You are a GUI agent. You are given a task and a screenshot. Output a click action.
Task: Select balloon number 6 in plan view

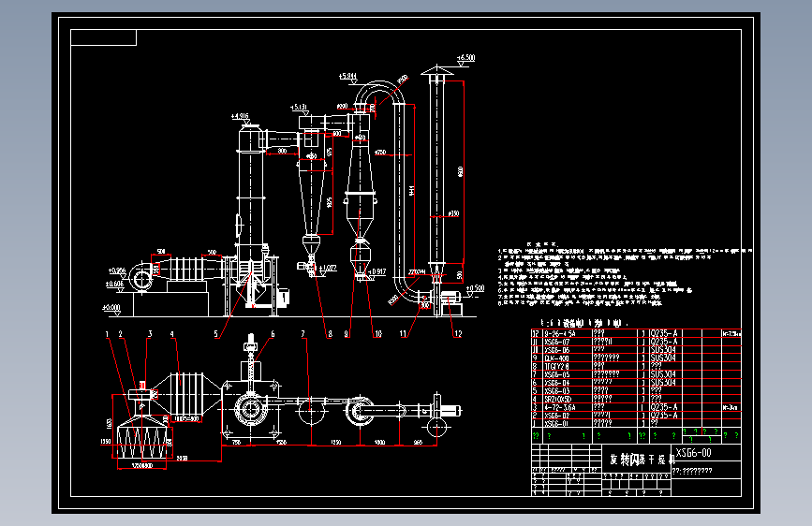coord(273,334)
